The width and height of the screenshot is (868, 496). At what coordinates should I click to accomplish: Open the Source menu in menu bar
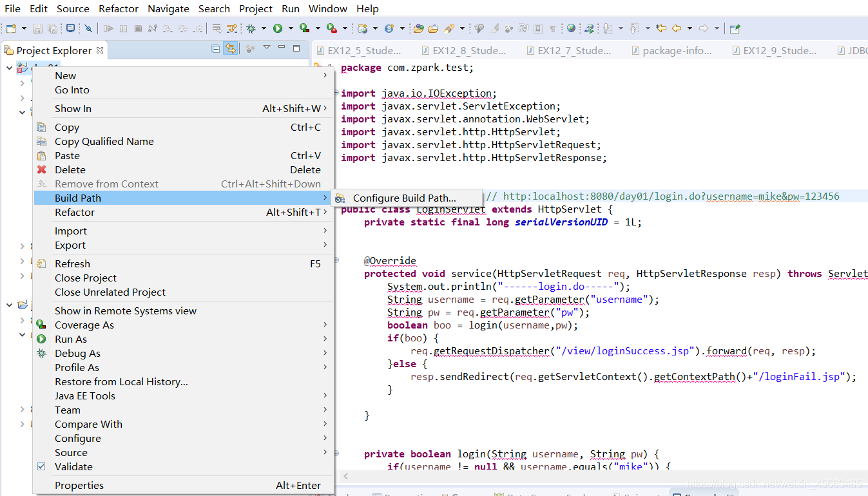point(73,9)
